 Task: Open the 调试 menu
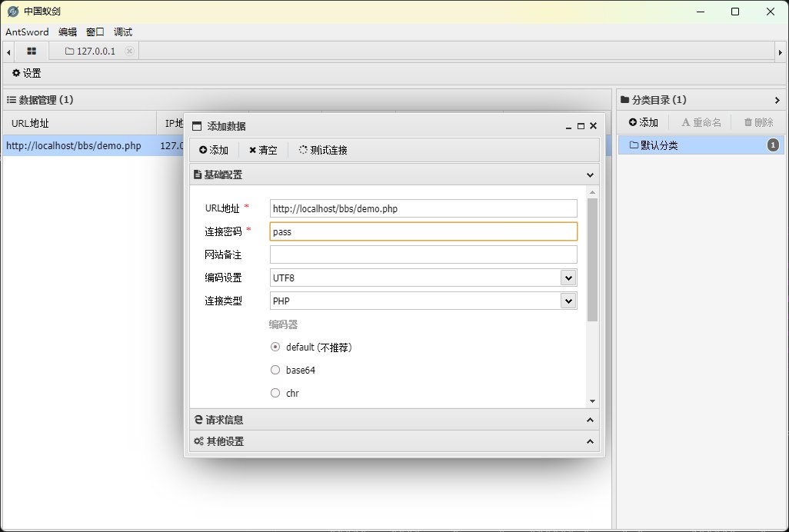123,32
